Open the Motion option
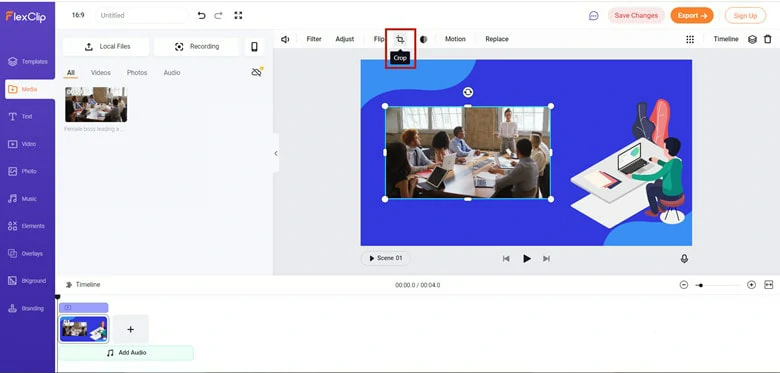 click(x=455, y=39)
